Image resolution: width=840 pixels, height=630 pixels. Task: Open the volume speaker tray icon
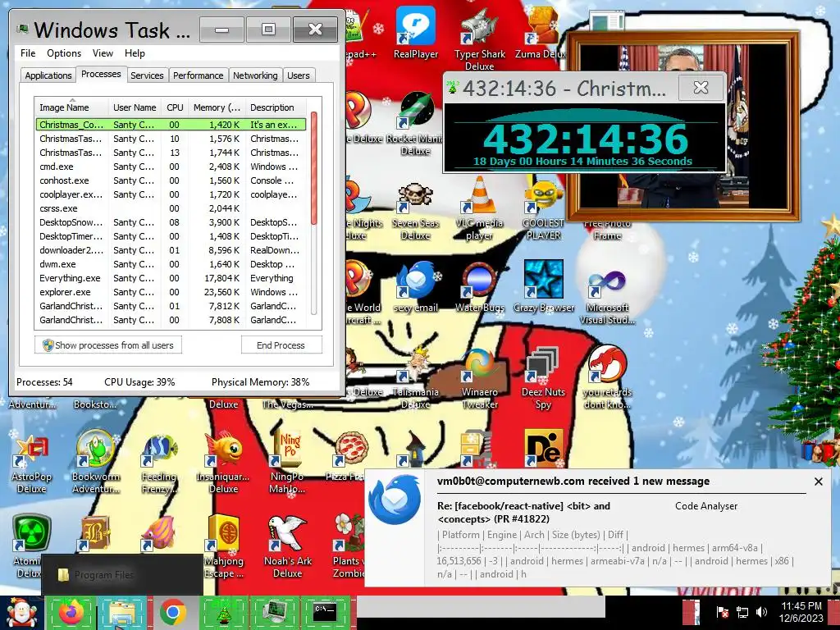pos(761,611)
